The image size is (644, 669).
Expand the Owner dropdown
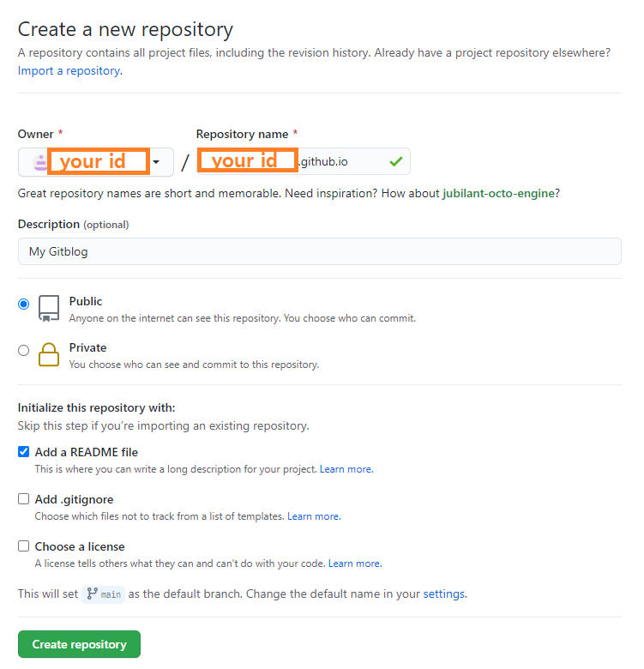[x=95, y=162]
